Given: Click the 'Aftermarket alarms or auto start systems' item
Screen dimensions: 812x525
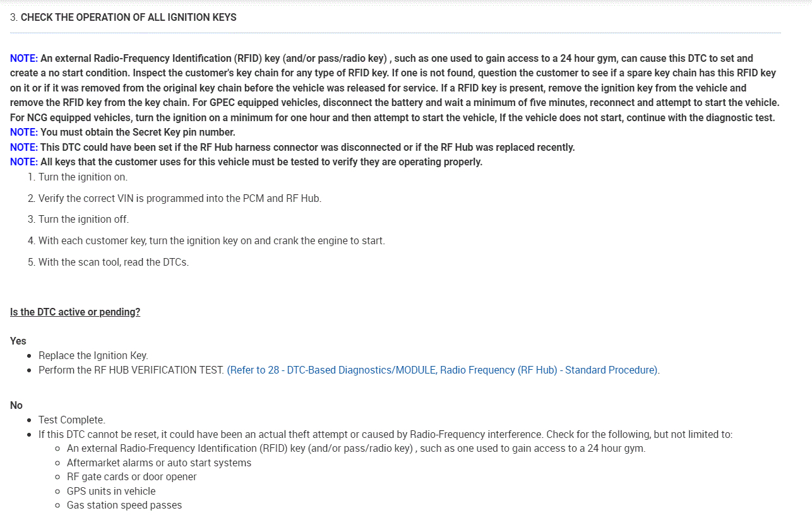Looking at the screenshot, I should coord(158,463).
